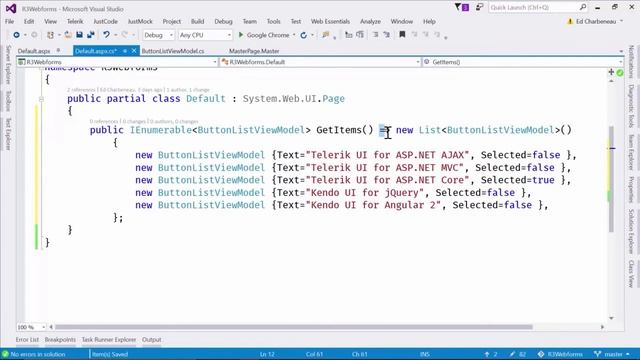640x360 pixels.
Task: Open the Breakpoints panel tab
Action: coord(60,340)
